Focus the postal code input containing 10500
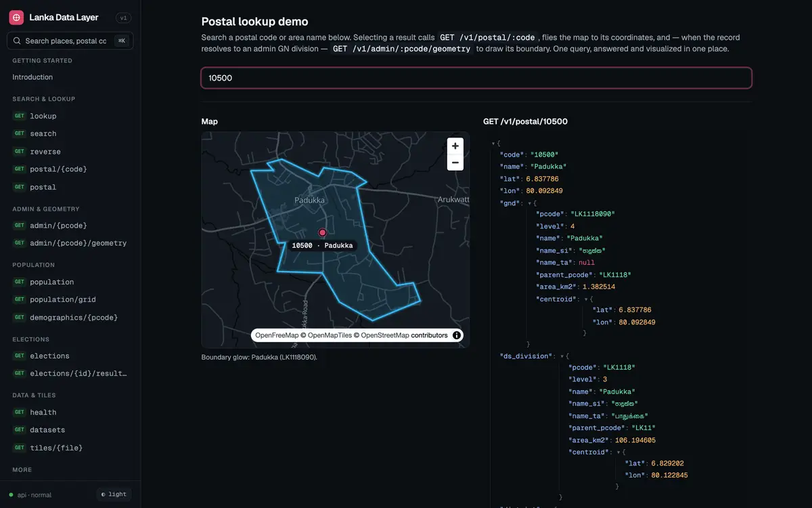 point(476,78)
